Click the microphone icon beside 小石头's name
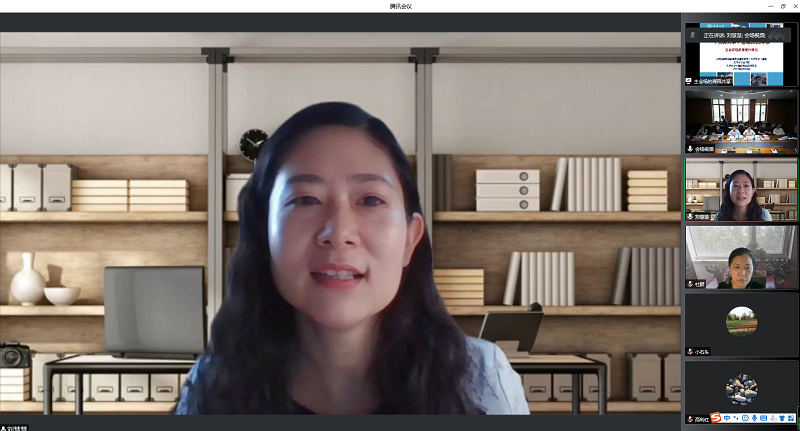Screen dimensions: 800x431 click(x=690, y=351)
